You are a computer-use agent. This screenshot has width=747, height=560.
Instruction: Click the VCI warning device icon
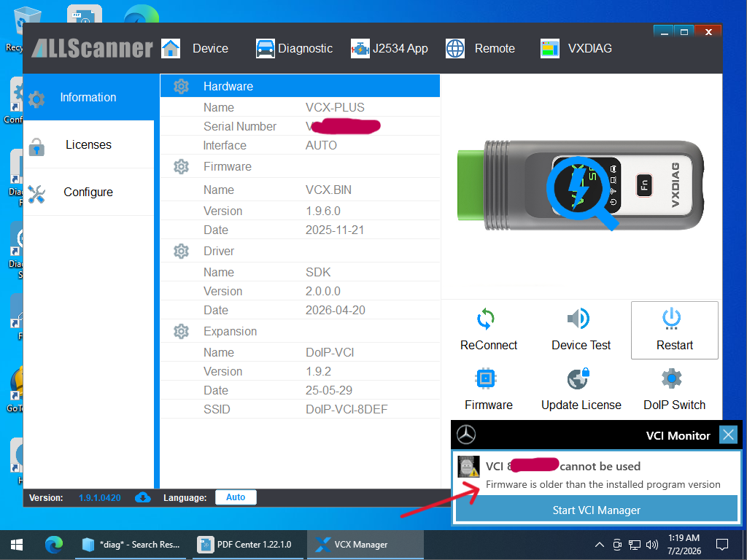tap(468, 466)
